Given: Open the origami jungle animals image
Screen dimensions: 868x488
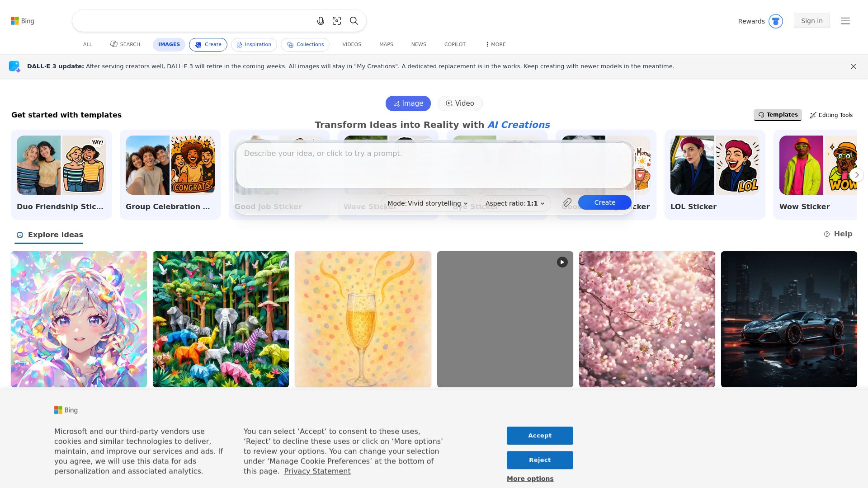Looking at the screenshot, I should point(221,319).
